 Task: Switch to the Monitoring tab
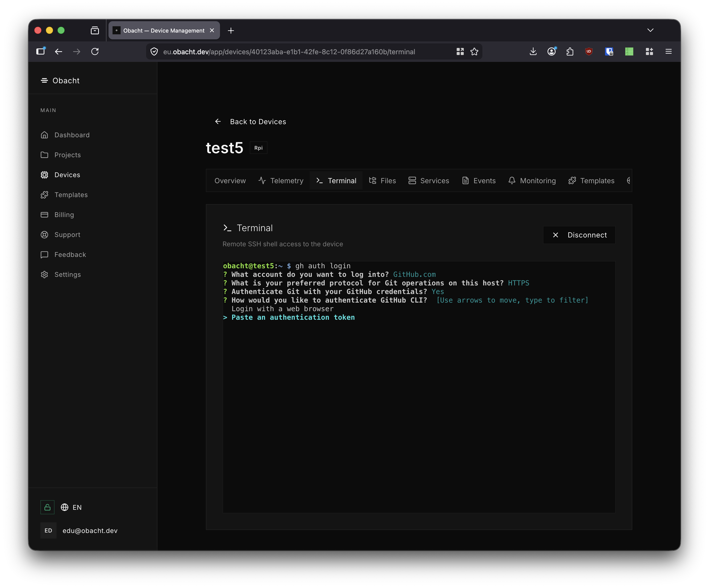click(x=532, y=181)
